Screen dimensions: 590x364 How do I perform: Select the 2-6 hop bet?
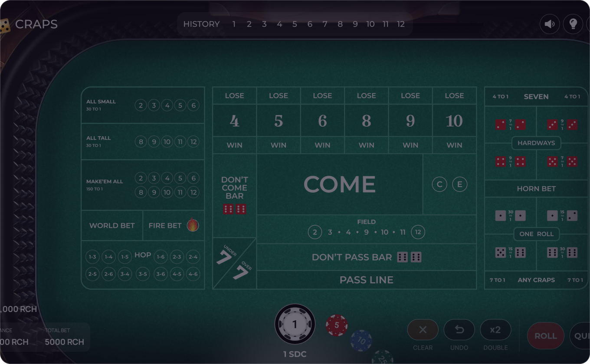[108, 274]
